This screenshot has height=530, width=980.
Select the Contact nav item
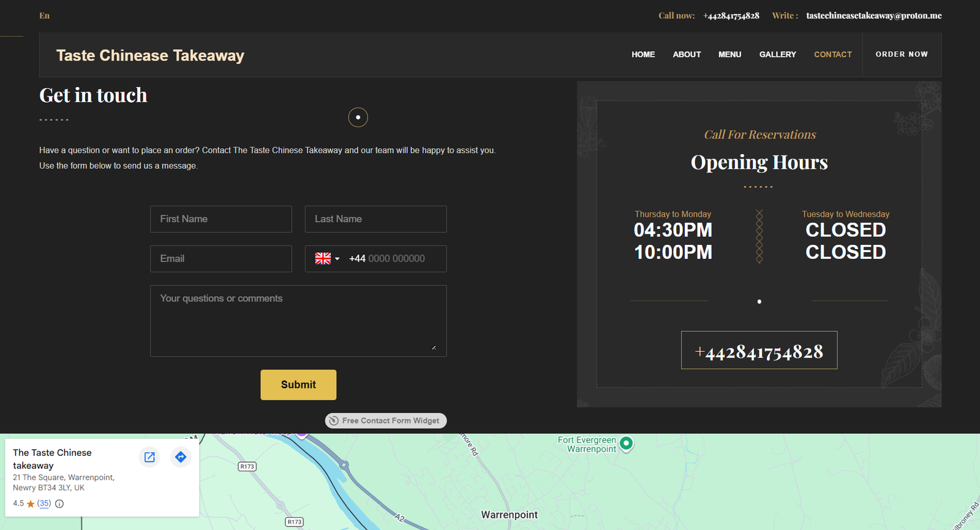click(832, 54)
